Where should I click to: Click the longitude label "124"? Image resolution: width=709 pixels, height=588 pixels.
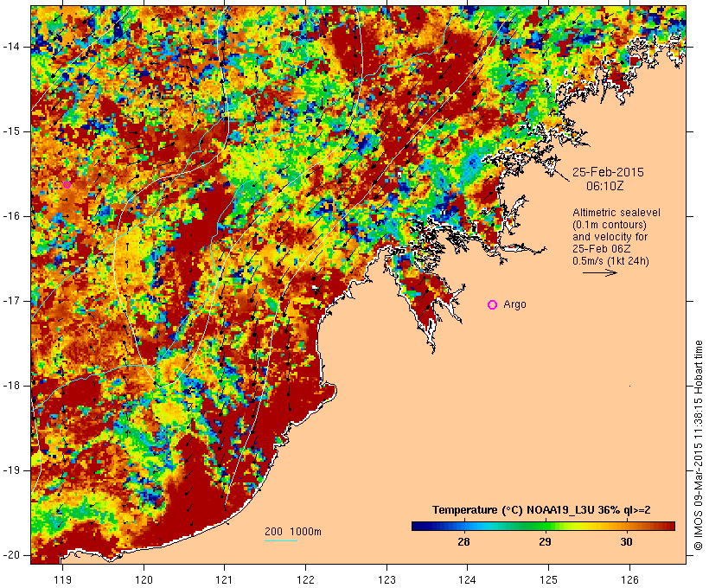467,579
